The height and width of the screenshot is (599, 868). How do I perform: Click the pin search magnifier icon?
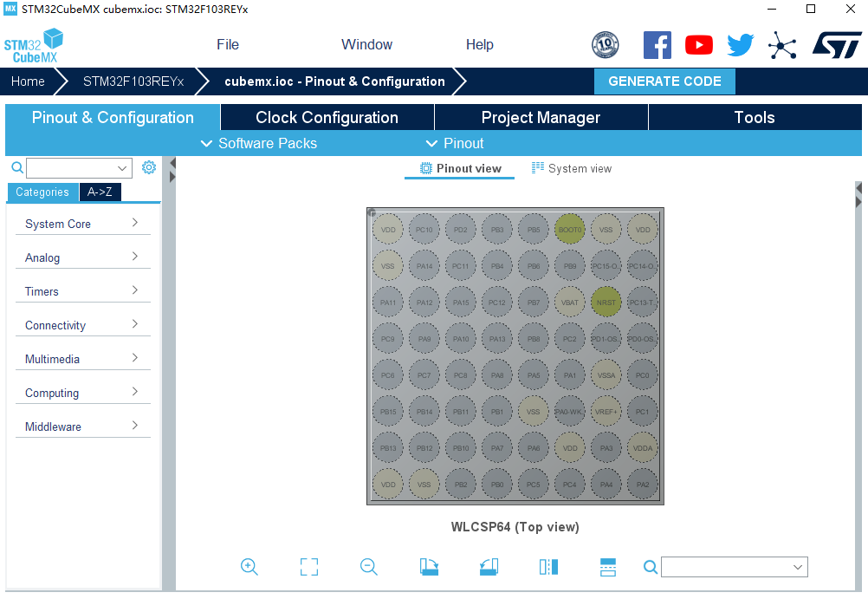(651, 567)
